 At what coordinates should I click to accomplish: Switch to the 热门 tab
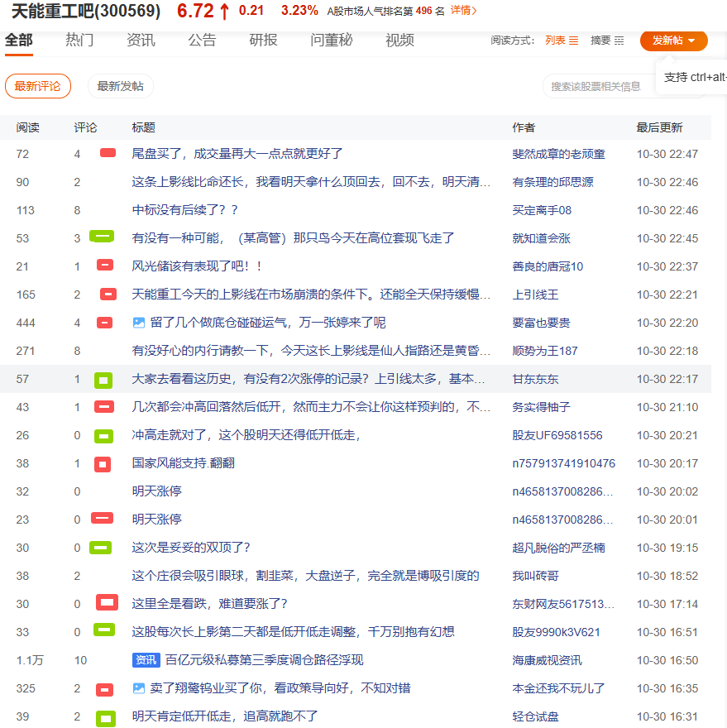(79, 41)
